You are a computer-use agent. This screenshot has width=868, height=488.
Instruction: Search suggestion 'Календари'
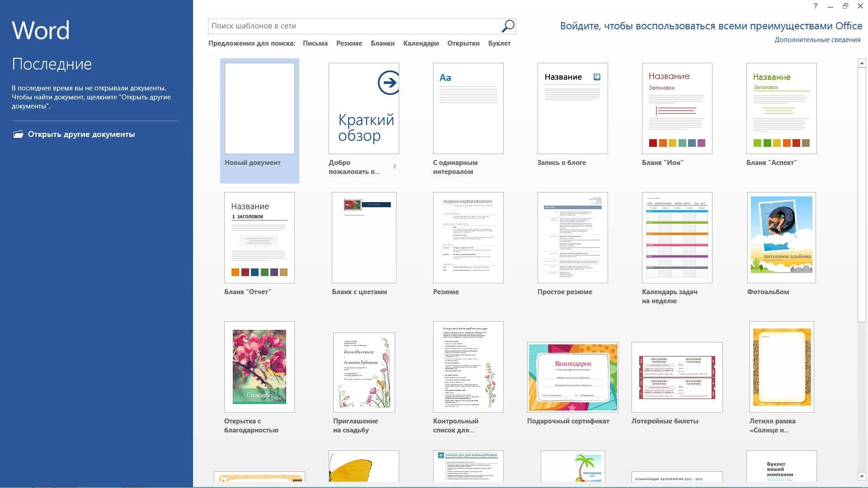pyautogui.click(x=421, y=43)
